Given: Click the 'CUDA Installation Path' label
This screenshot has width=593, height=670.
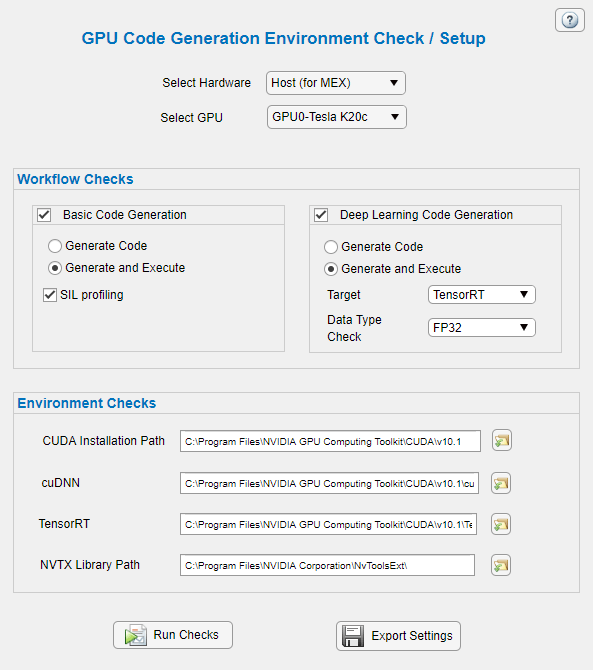Looking at the screenshot, I should pyautogui.click(x=103, y=441).
